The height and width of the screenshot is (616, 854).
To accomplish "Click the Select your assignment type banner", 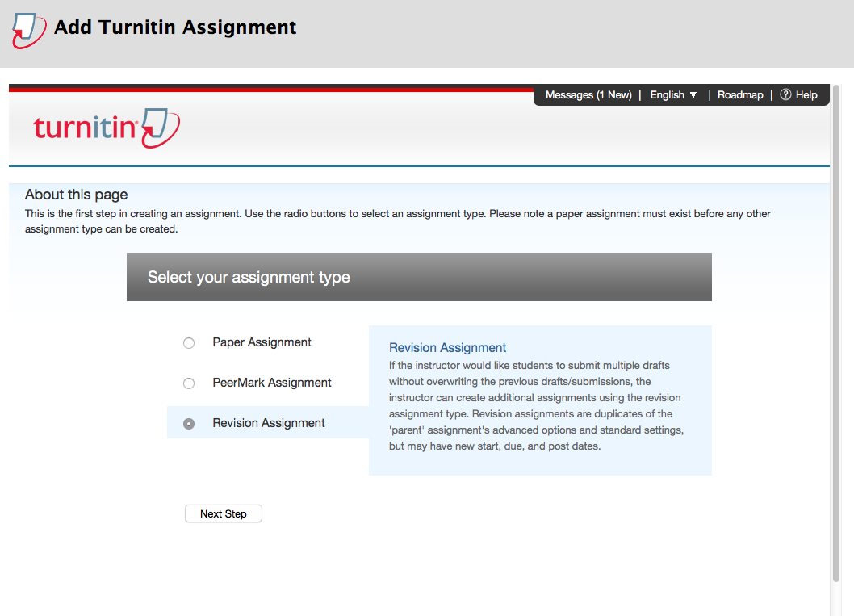I will click(x=419, y=276).
